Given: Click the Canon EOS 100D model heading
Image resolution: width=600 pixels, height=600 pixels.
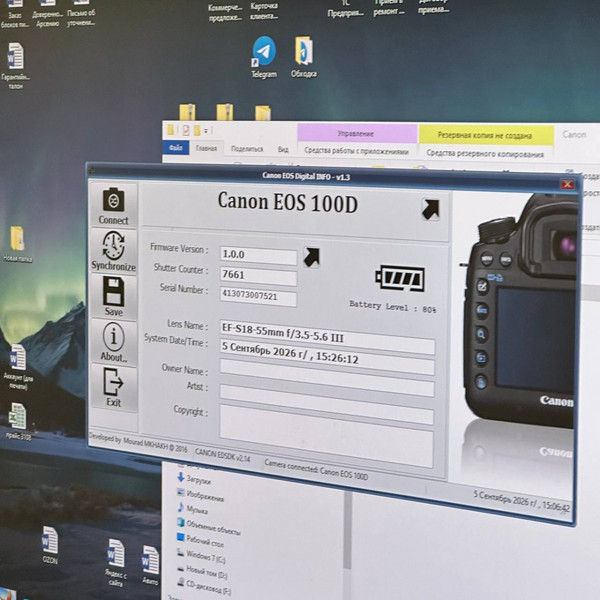Looking at the screenshot, I should [x=288, y=202].
